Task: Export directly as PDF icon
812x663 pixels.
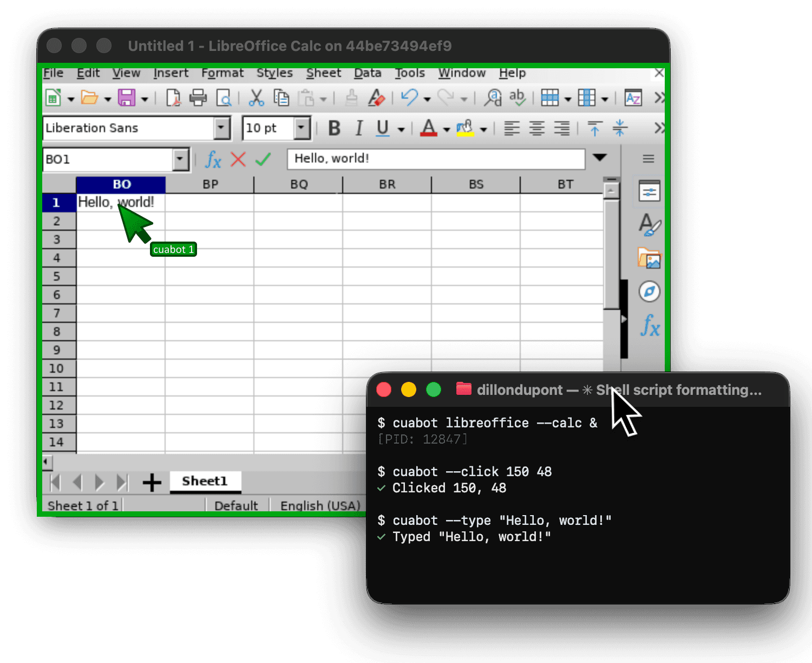Action: 173,98
